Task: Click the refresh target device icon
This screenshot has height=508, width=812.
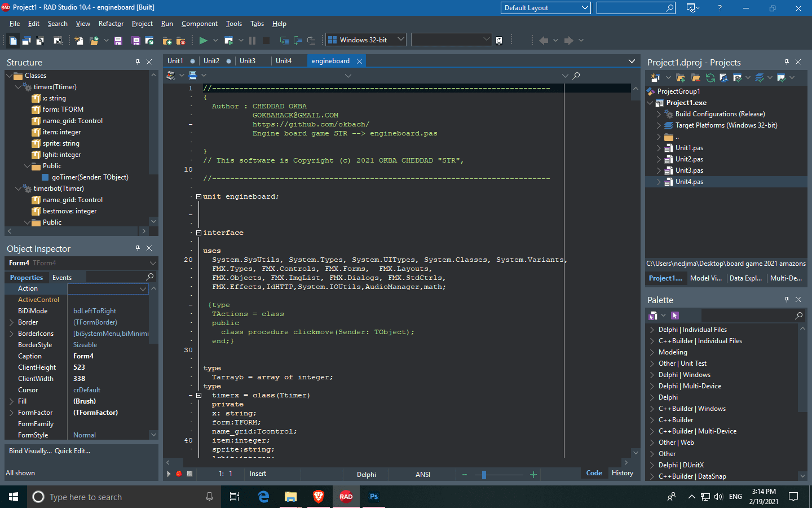Action: coord(499,41)
